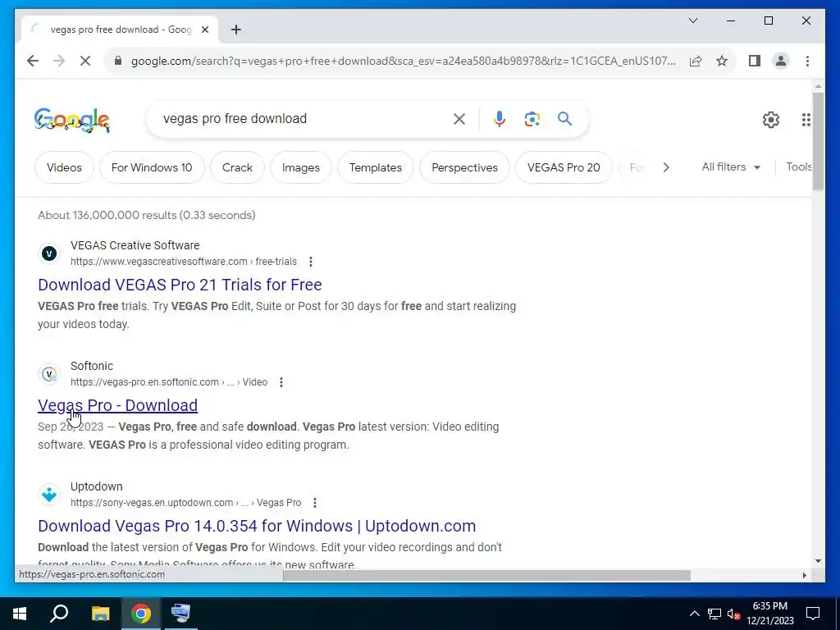The image size is (840, 630).
Task: Open search Tools
Action: pos(799,167)
